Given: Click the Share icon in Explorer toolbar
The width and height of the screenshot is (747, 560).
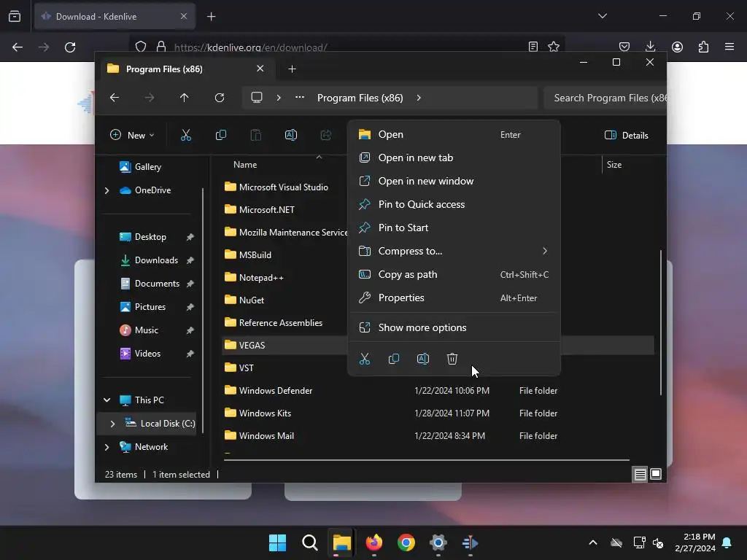Looking at the screenshot, I should (x=326, y=135).
